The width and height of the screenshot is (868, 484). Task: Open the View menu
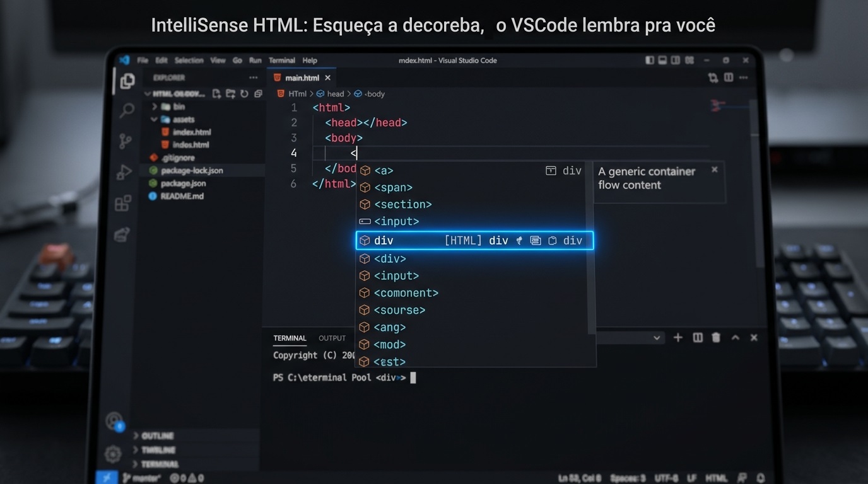point(218,60)
